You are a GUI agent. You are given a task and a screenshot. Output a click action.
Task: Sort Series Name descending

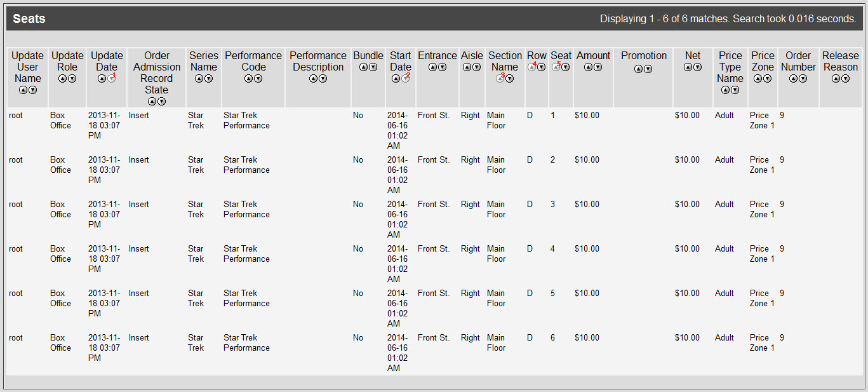[x=208, y=79]
